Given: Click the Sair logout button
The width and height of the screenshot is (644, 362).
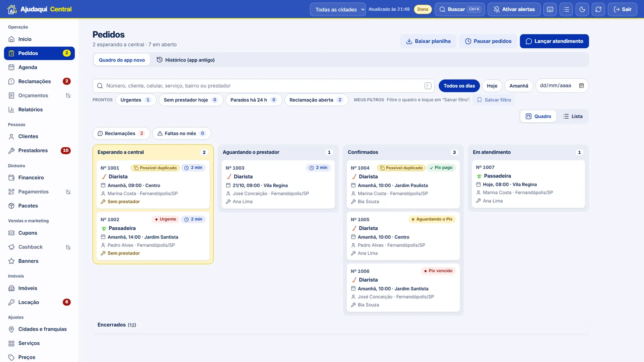Looking at the screenshot, I should pyautogui.click(x=622, y=9).
